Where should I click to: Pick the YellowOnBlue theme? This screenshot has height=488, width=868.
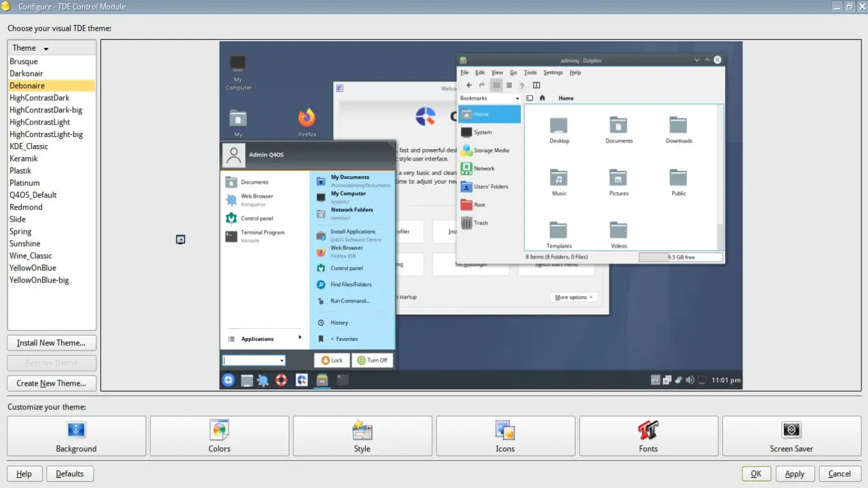(52, 268)
